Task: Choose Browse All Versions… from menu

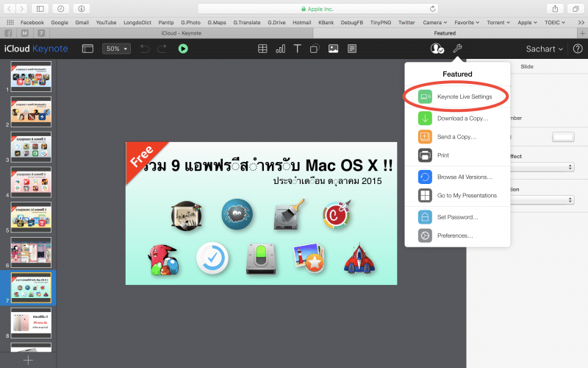Action: pyautogui.click(x=457, y=177)
